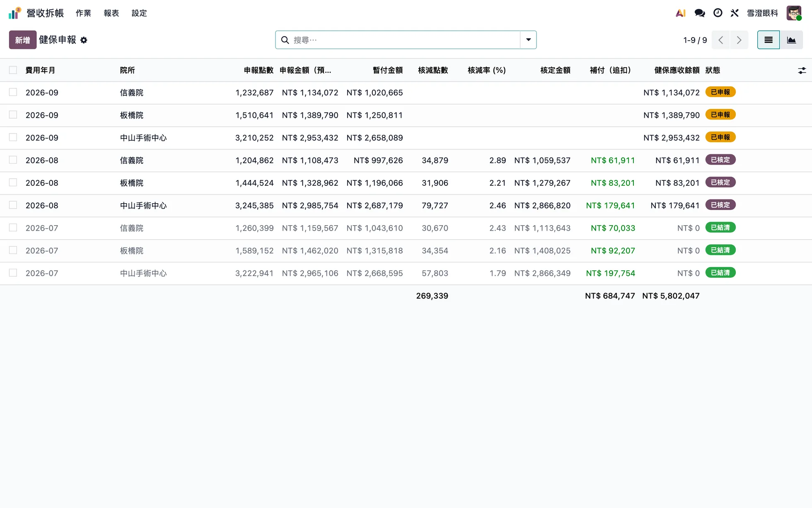Switch to the list view
This screenshot has height=508, width=812.
[768, 40]
